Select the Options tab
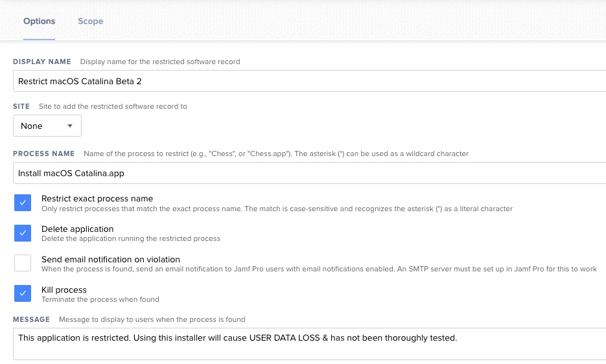Screen dimensions: 606x364 pos(39,21)
